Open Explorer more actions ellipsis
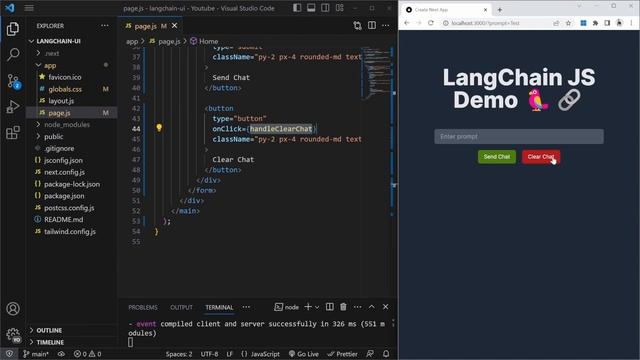 tap(105, 25)
